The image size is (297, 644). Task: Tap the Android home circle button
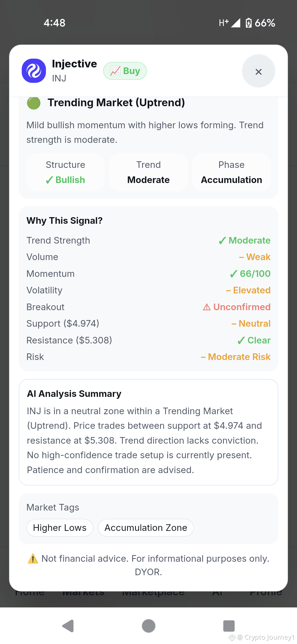point(148,626)
